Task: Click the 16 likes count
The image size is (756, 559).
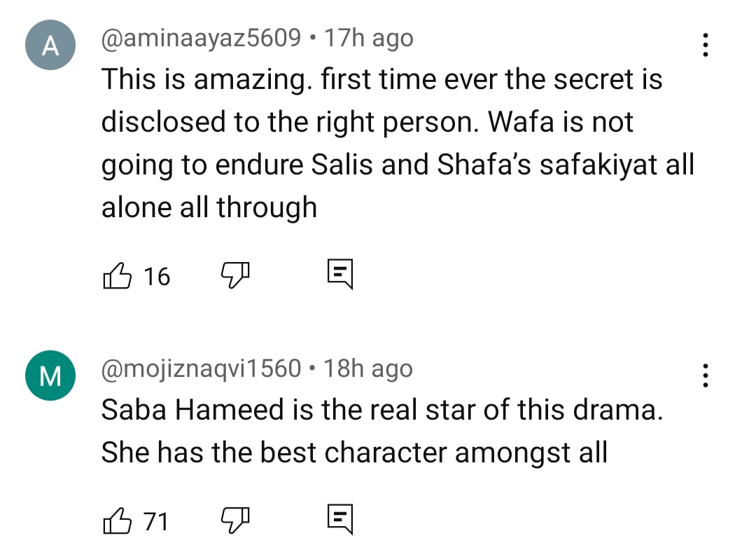Action: click(x=157, y=277)
